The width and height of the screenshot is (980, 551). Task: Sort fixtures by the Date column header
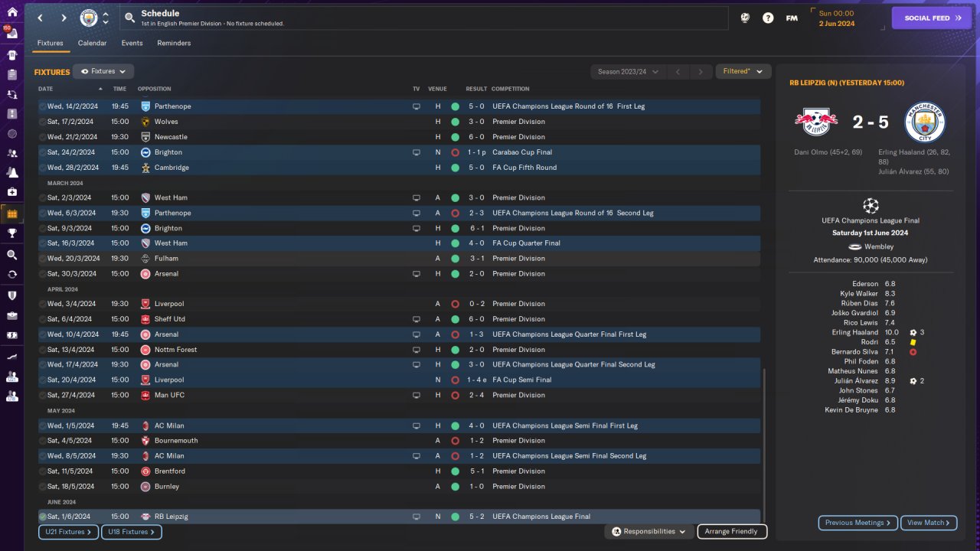click(46, 89)
